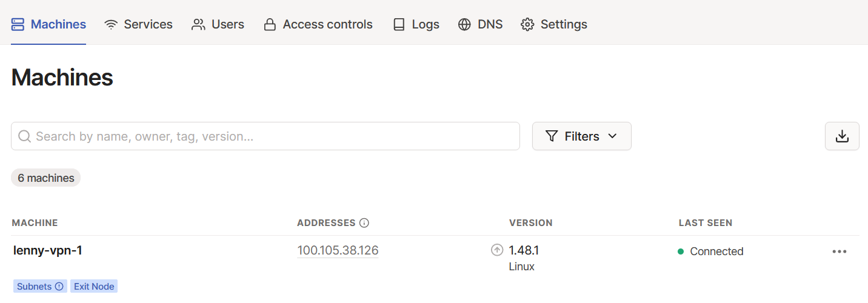
Task: Click the update-available arrow icon by version 1.48.1
Action: [497, 250]
